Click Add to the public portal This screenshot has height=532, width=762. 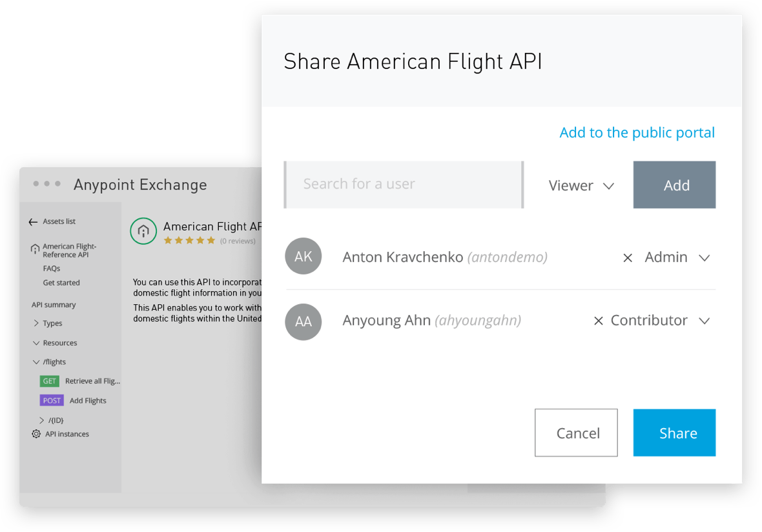pyautogui.click(x=637, y=132)
